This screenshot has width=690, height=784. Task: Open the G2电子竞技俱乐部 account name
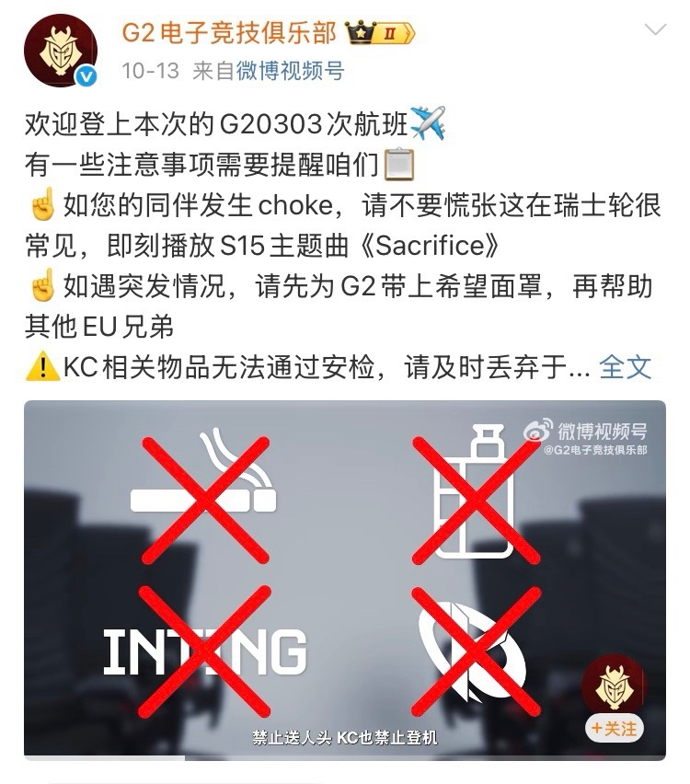coord(229,33)
